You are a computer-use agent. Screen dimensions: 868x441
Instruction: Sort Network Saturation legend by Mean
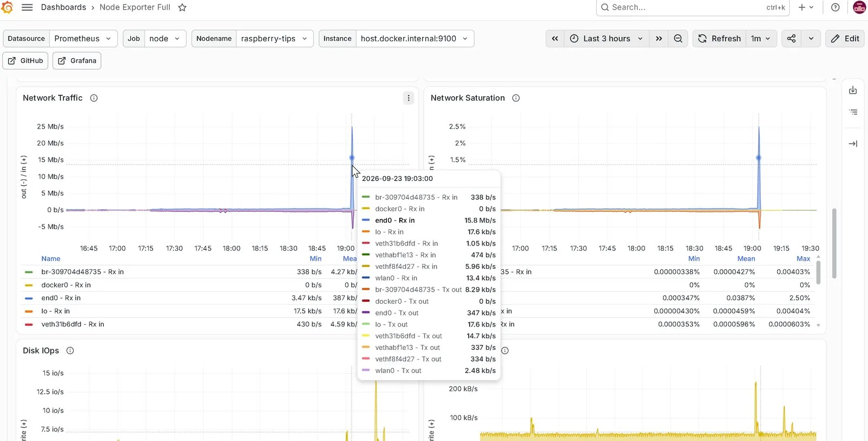tap(746, 259)
